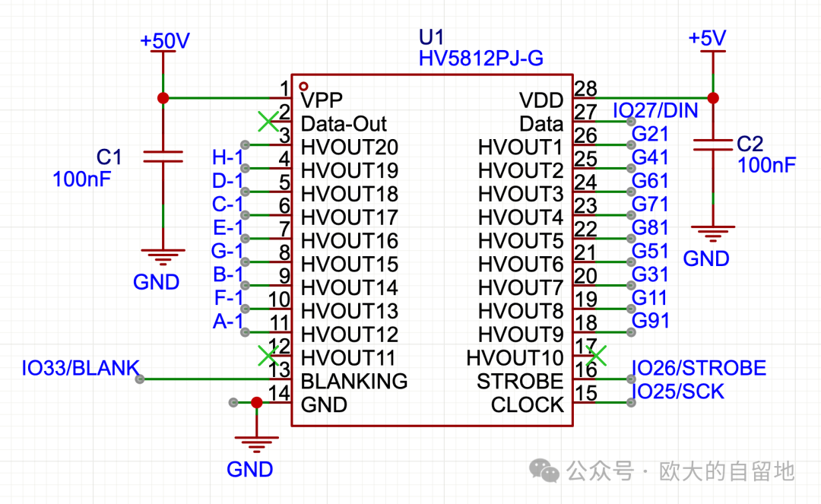Click the HVOUT20 pin name

350,147
